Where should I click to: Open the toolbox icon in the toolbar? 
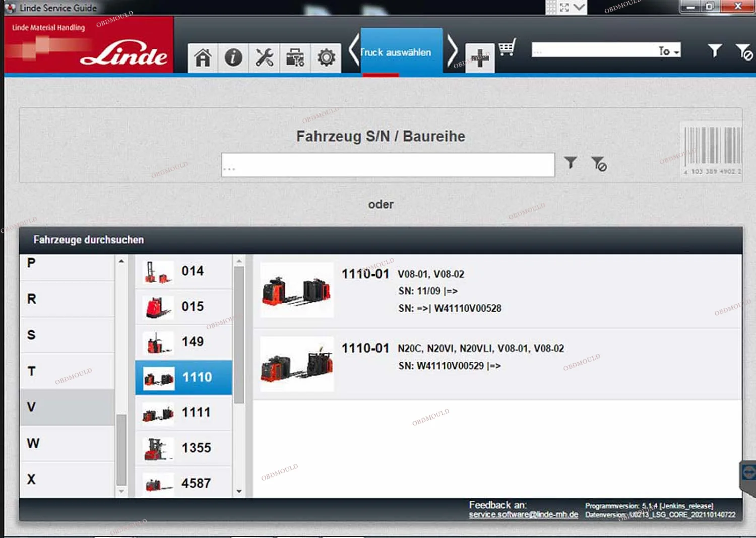(295, 58)
